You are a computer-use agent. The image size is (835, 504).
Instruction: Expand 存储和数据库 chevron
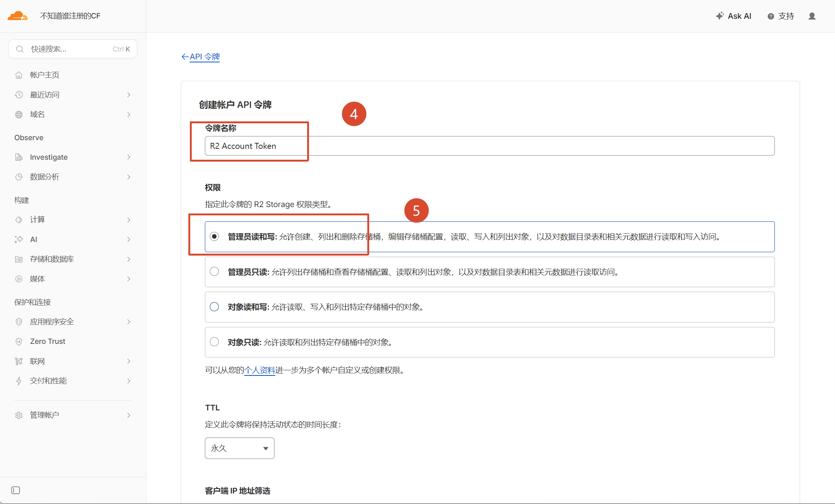click(x=129, y=259)
